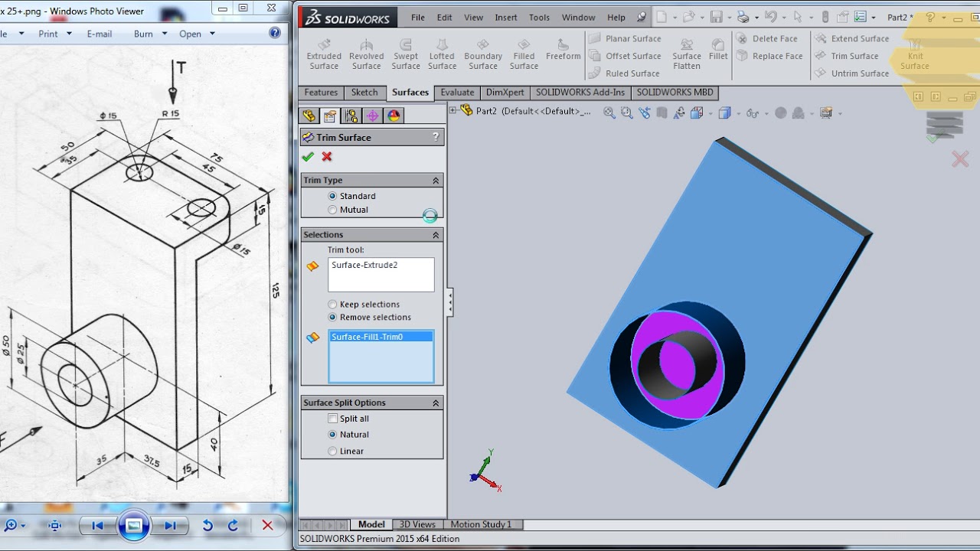
Task: Collapse the Surface Split Options section
Action: pos(436,403)
